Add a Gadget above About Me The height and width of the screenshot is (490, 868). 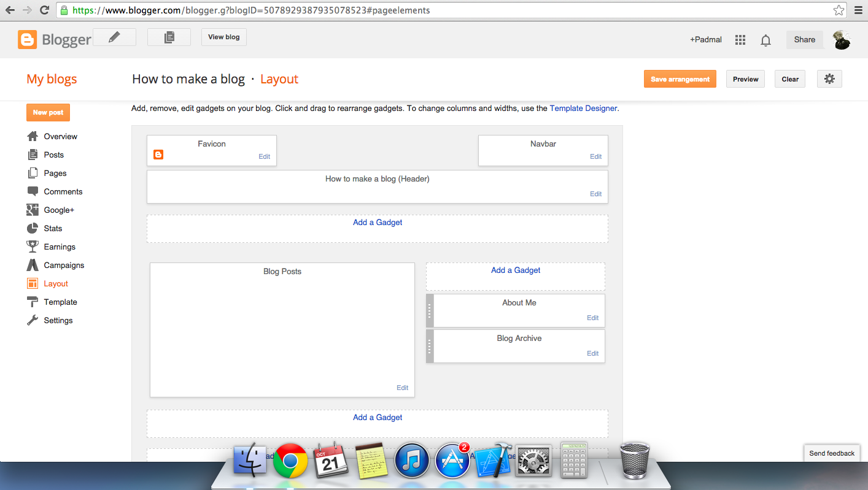point(516,270)
